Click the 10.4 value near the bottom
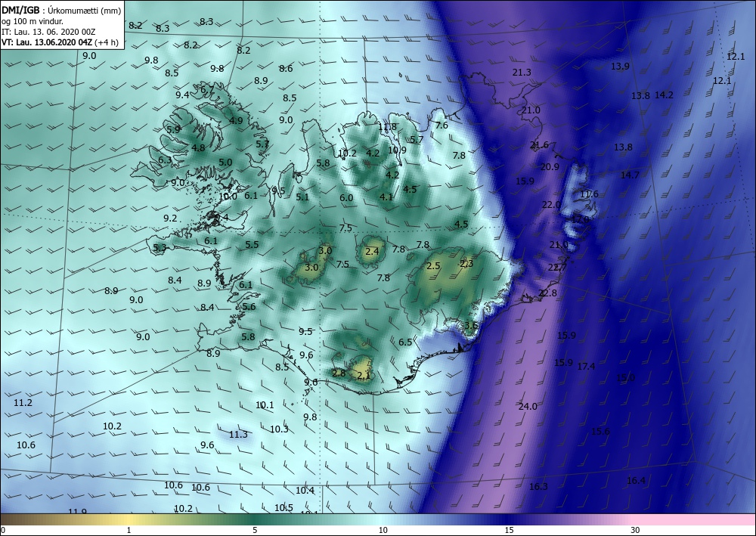The image size is (756, 536). 305,490
